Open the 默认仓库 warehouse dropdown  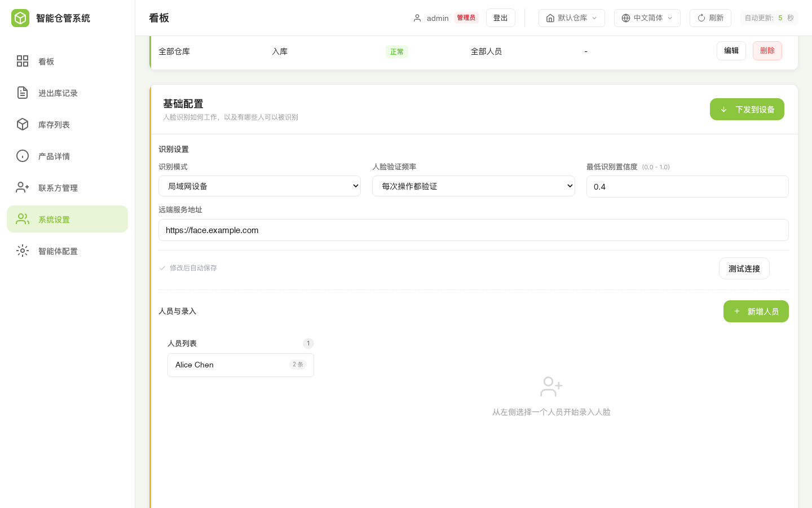coord(572,18)
